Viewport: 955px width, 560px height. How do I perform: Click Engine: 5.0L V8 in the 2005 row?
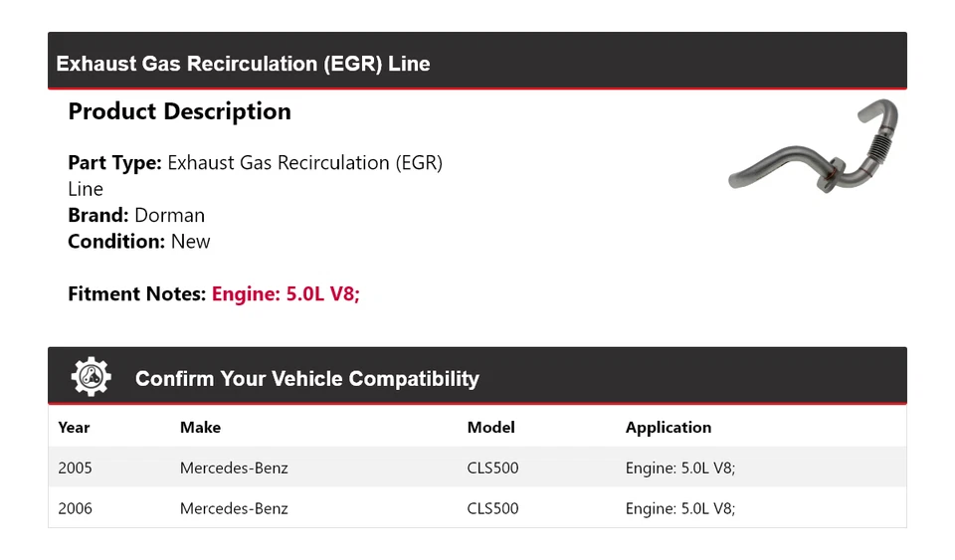(679, 467)
